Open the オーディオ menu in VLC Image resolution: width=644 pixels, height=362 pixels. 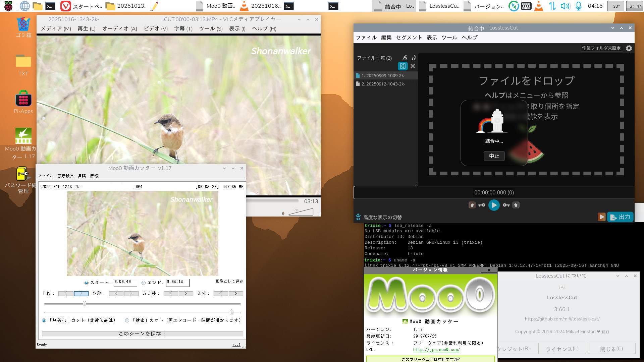119,29
